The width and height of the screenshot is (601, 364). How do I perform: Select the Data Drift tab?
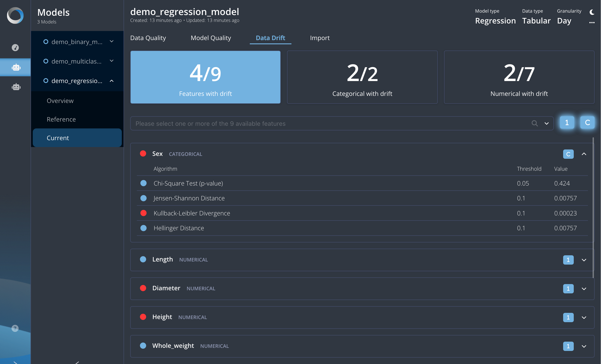270,38
